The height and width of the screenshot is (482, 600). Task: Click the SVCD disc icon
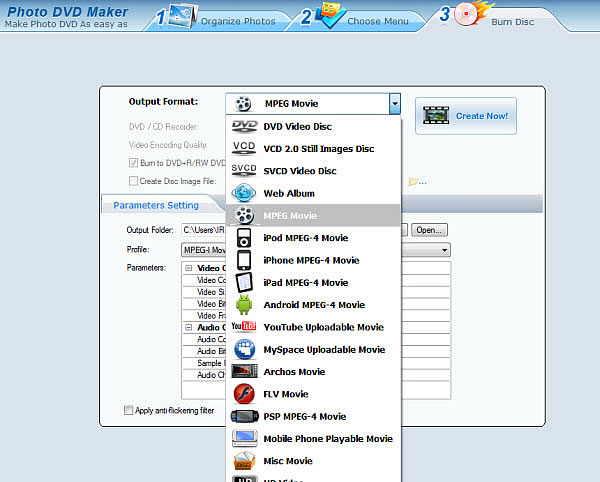244,171
